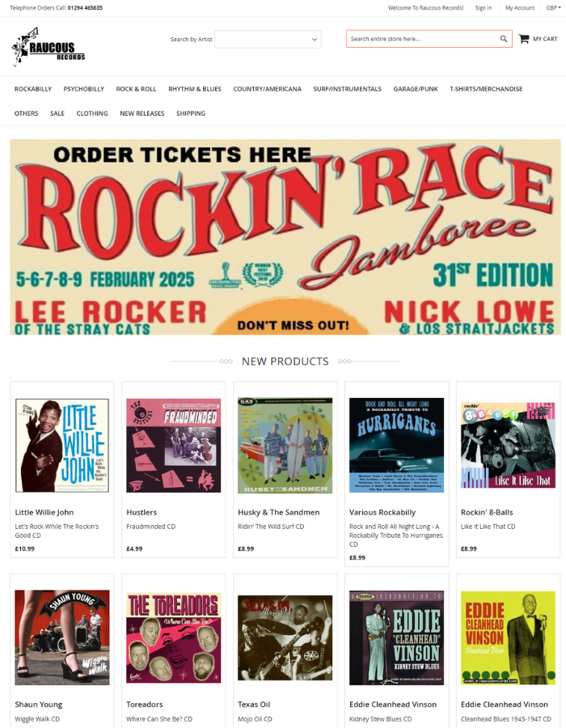566x728 pixels.
Task: Open the Shipping menu item
Action: click(191, 113)
